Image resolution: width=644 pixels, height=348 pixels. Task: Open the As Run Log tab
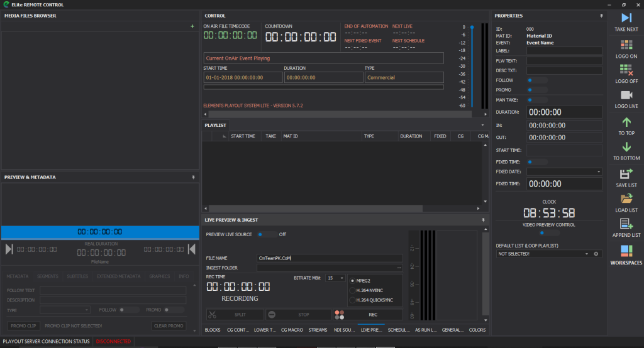[x=426, y=330]
